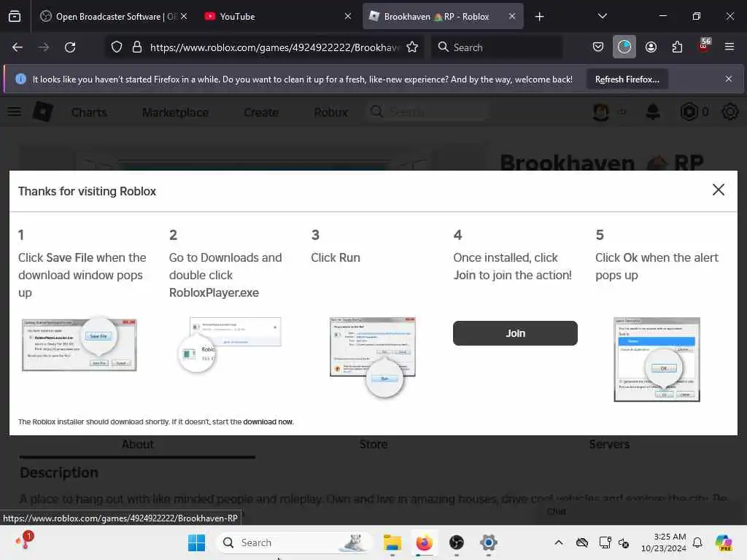Go forward to the next page
The height and width of the screenshot is (560, 747).
(x=43, y=47)
